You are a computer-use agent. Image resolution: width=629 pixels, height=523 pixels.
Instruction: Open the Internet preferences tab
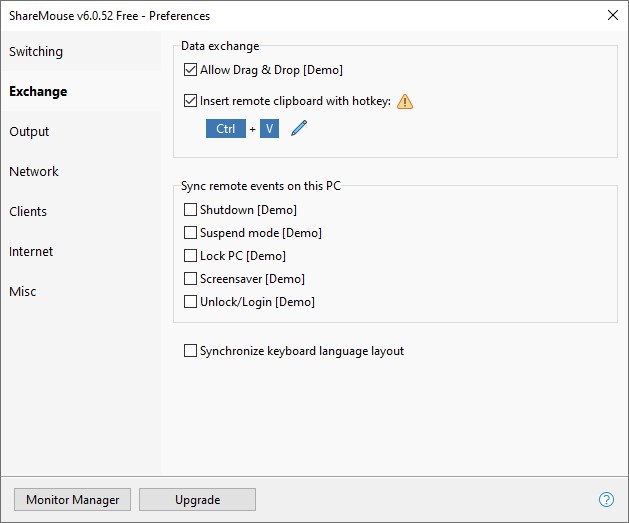click(31, 252)
